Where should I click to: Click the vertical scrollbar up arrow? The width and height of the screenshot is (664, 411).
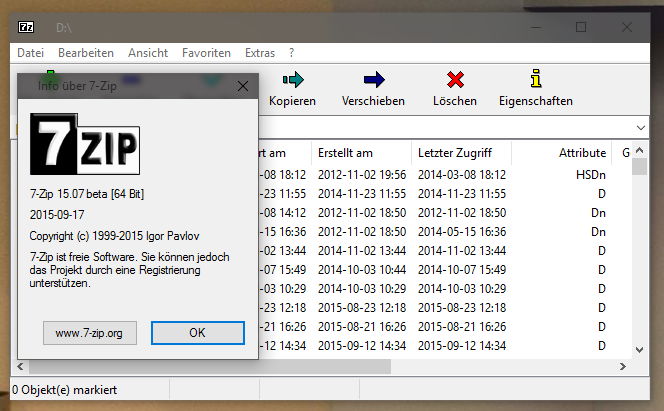(640, 150)
